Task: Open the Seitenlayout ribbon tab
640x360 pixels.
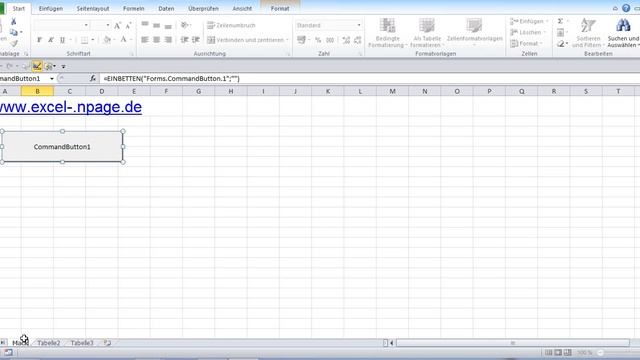Action: tap(93, 8)
